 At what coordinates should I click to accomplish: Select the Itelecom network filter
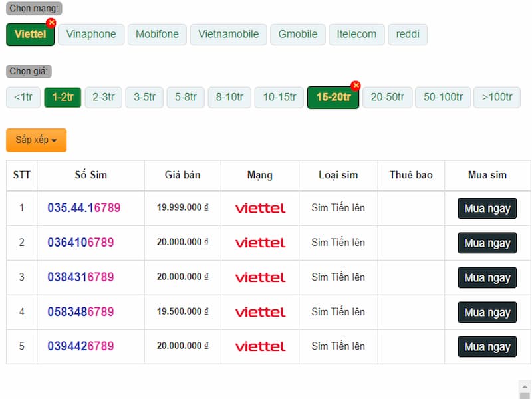[x=356, y=35]
